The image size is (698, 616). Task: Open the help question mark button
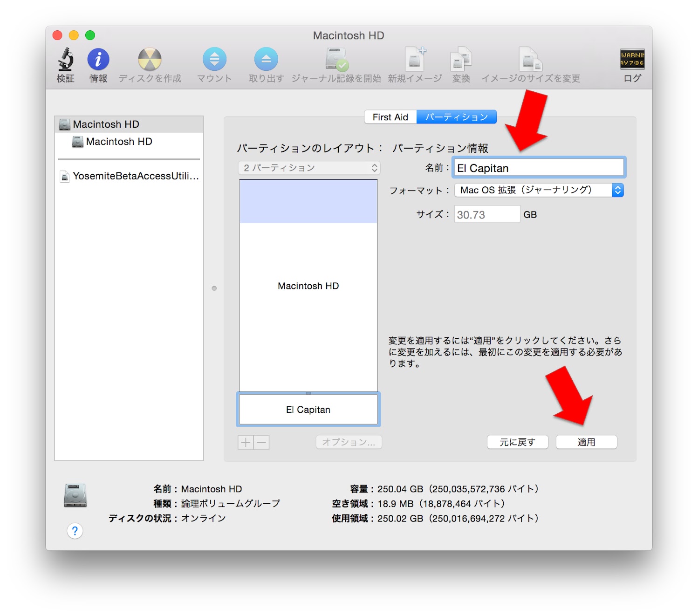pos(75,531)
